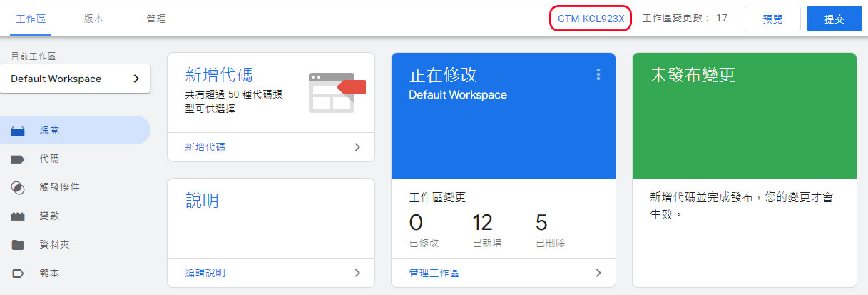868x295 pixels.
Task: Open the three-dot menu on 正在修改 card
Action: tap(598, 74)
